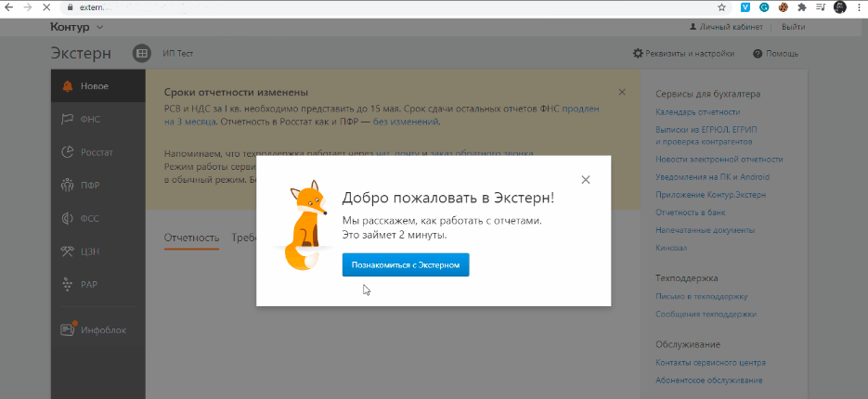The width and height of the screenshot is (868, 399).
Task: Open Отчетность в банк link
Action: (x=691, y=212)
